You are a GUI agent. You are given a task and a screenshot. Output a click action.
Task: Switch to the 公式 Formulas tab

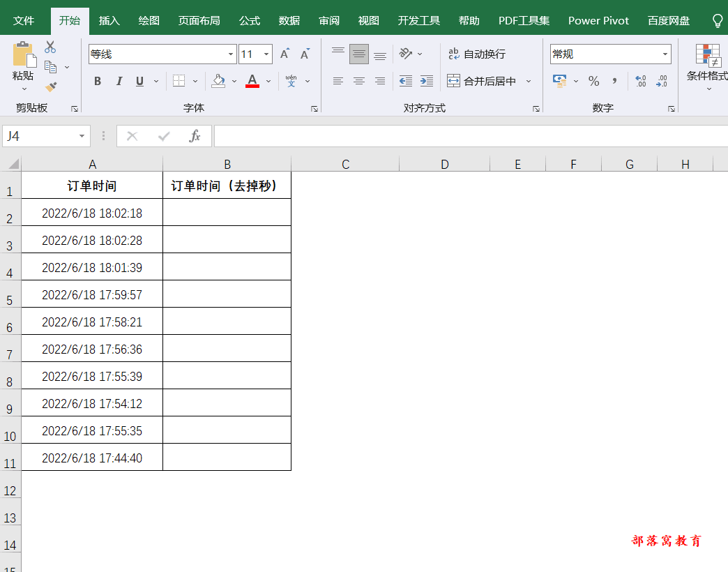250,21
